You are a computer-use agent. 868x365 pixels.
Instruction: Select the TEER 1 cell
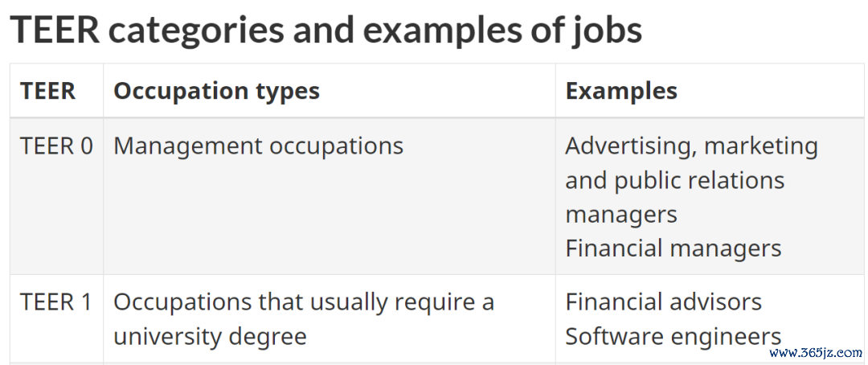(x=56, y=302)
